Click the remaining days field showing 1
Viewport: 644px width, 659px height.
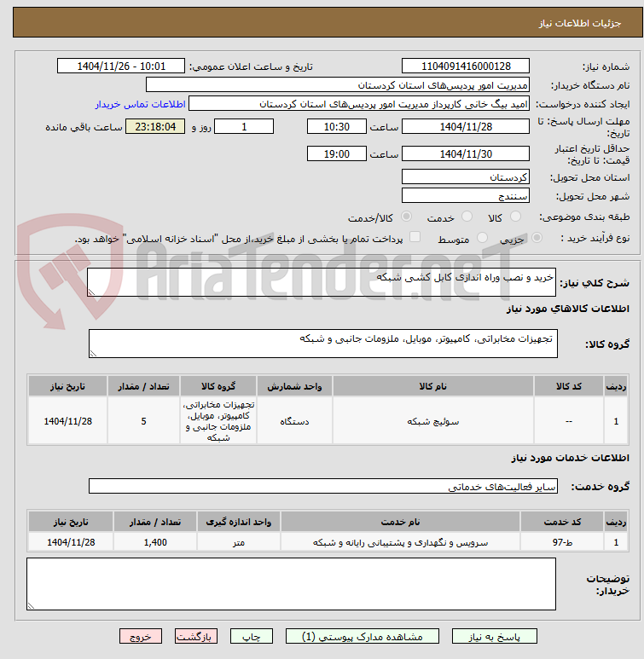pyautogui.click(x=244, y=126)
